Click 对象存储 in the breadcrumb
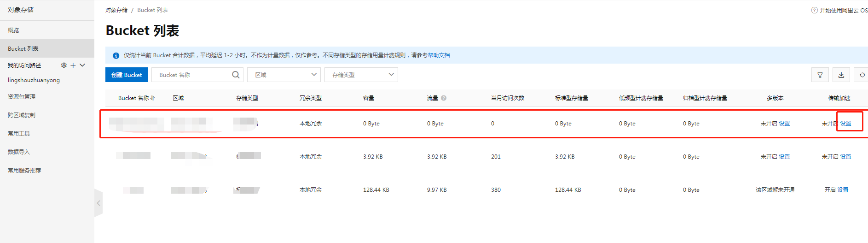 [x=116, y=10]
